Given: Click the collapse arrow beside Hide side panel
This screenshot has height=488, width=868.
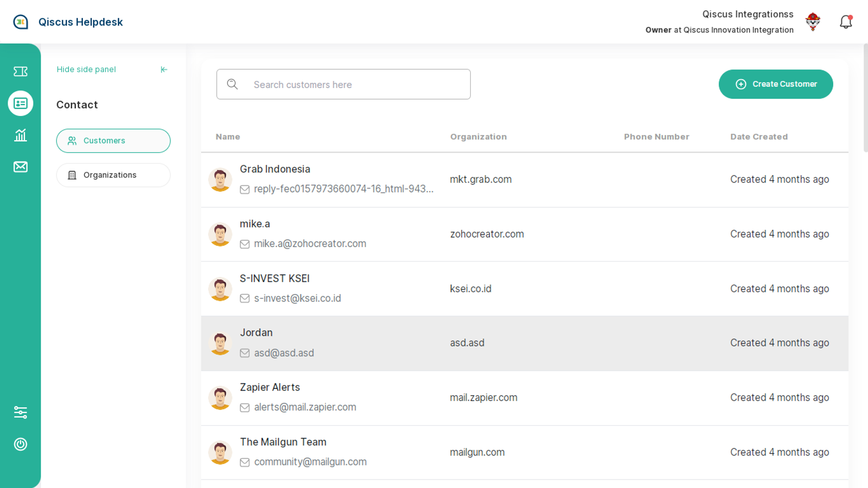Looking at the screenshot, I should pyautogui.click(x=164, y=69).
